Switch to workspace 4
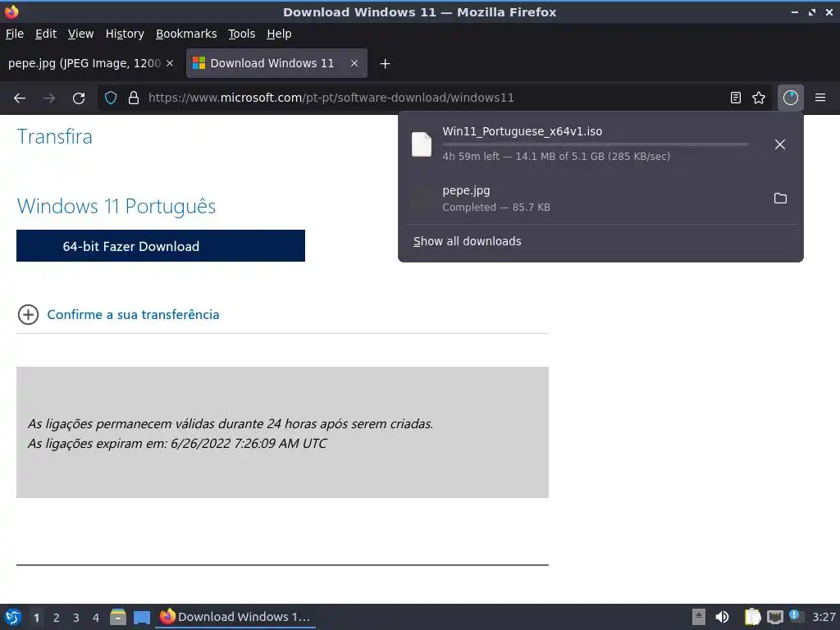This screenshot has width=840, height=630. [x=96, y=618]
